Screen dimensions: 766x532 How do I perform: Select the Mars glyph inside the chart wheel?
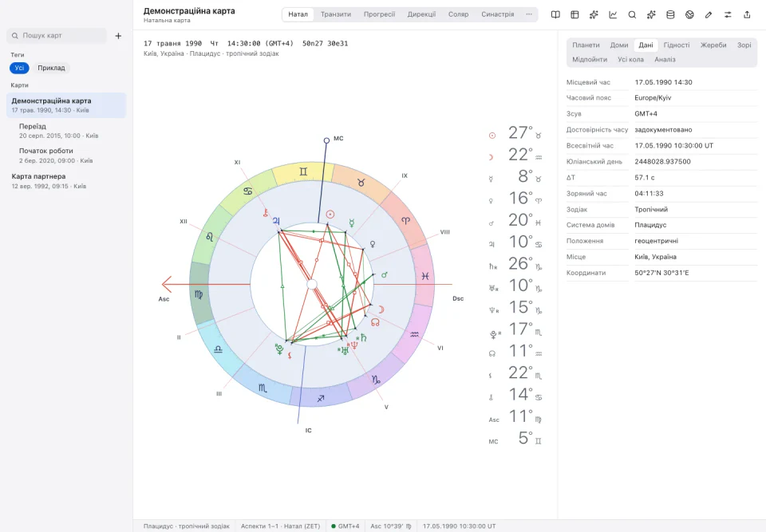pos(385,275)
